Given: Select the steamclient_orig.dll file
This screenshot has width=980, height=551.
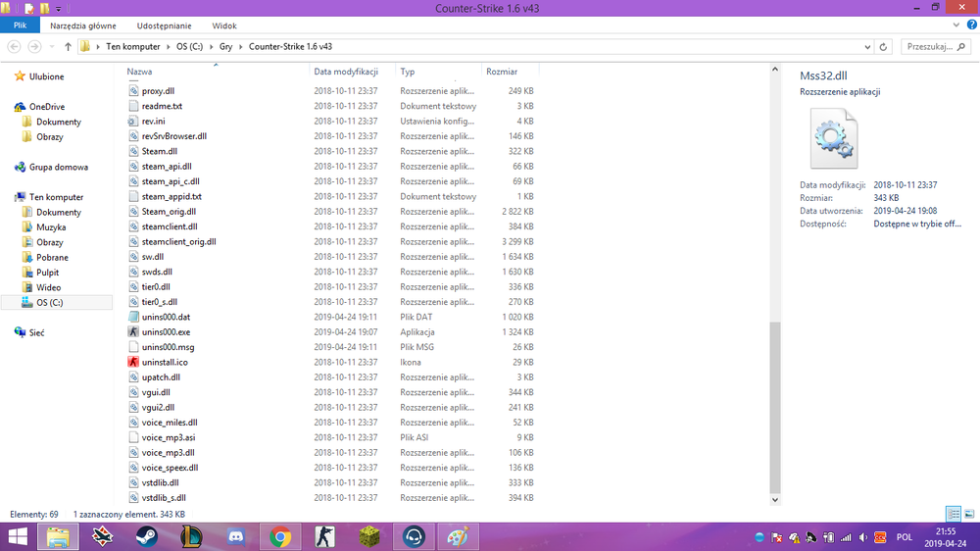Looking at the screenshot, I should pos(178,241).
